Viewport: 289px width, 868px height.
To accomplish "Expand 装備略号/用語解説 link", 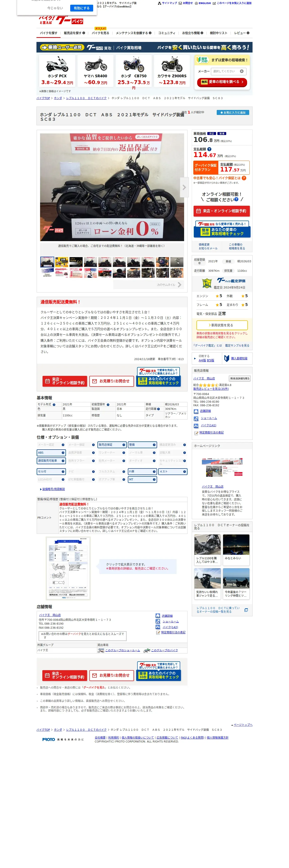I will 53,489.
